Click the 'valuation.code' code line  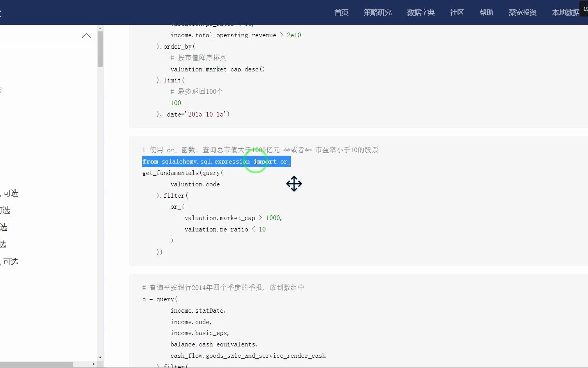click(195, 184)
